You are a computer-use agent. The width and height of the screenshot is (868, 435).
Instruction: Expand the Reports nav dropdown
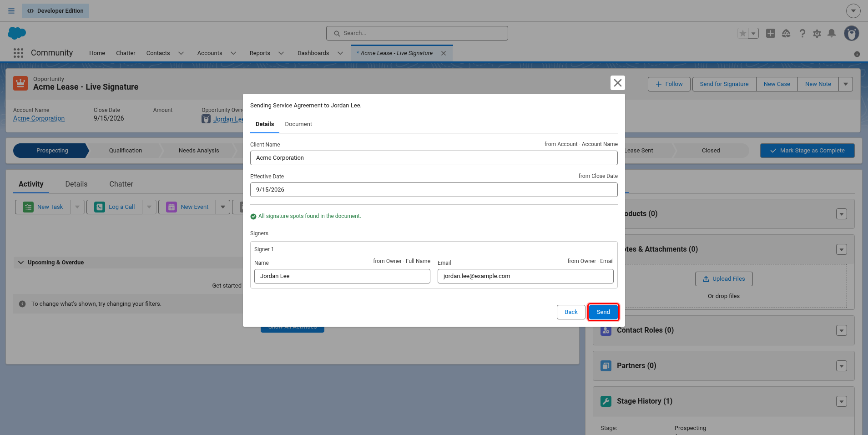click(x=281, y=53)
